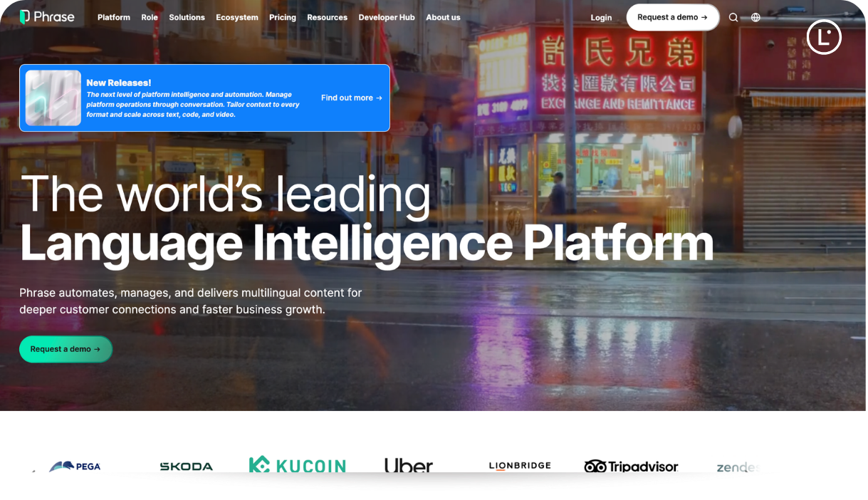This screenshot has width=868, height=500.
Task: Click the Language Intelligence Platform headline
Action: 367,244
